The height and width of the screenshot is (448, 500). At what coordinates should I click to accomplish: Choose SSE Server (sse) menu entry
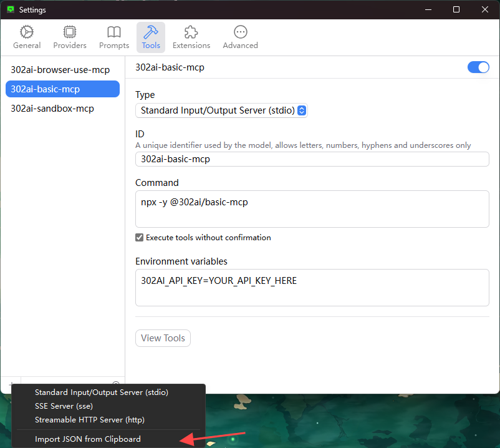click(x=108, y=406)
